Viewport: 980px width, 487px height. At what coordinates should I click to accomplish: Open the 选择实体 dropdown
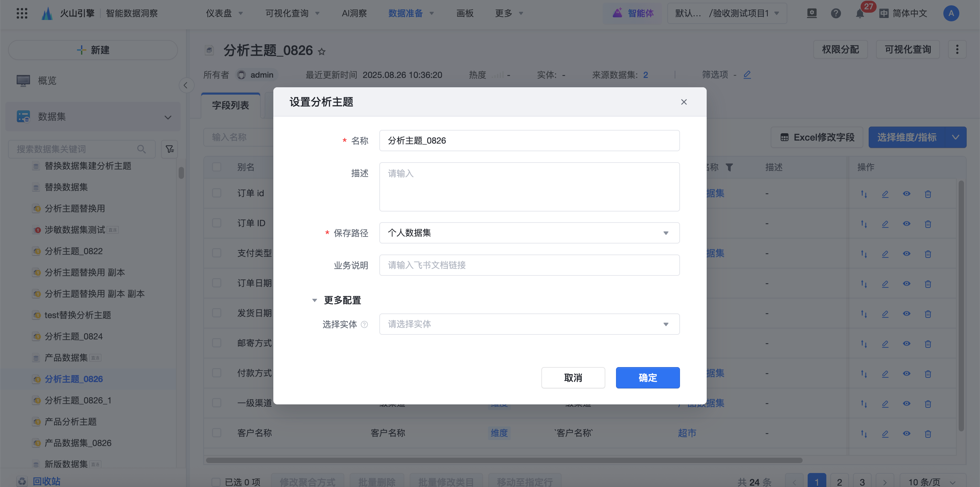click(529, 324)
